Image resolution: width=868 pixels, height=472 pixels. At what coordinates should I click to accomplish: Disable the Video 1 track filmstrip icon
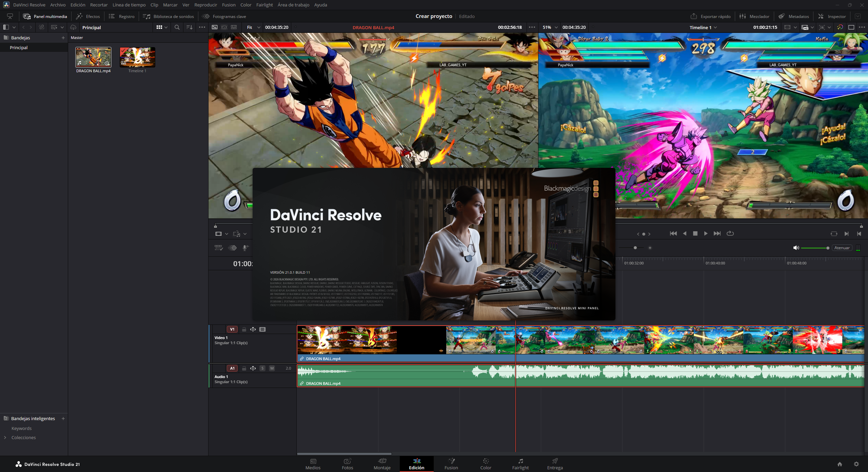click(x=262, y=329)
